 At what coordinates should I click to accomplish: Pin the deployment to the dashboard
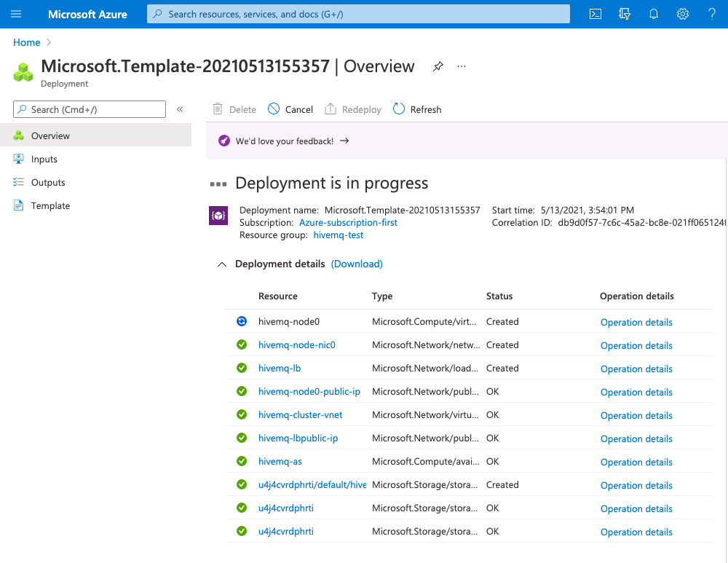click(438, 66)
